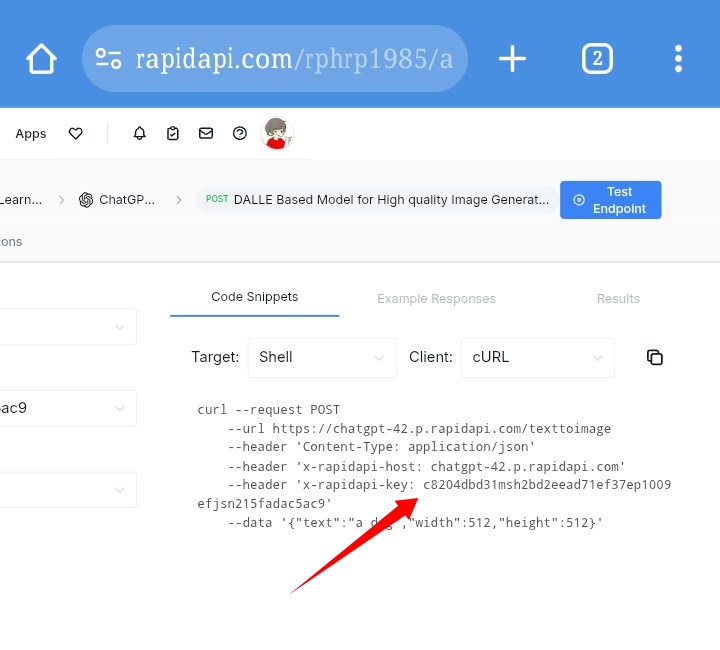Copy the code snippet to clipboard

point(655,357)
